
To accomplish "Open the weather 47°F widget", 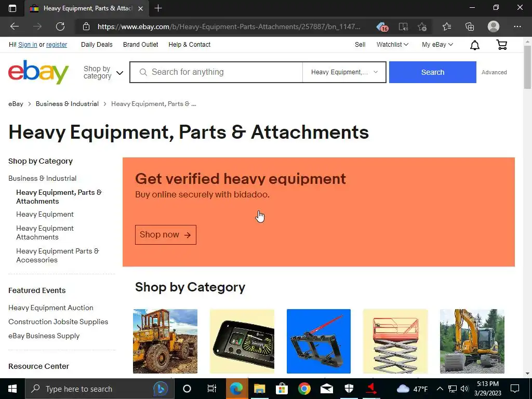I will 412,389.
